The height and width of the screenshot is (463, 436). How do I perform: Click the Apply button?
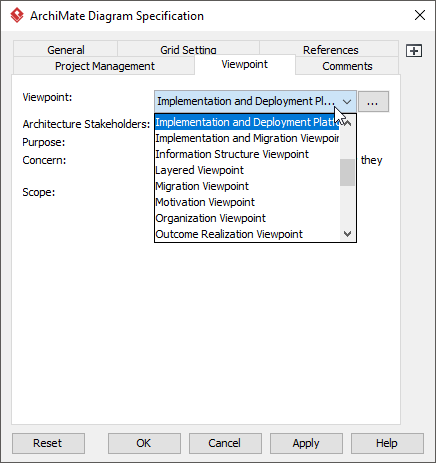306,443
